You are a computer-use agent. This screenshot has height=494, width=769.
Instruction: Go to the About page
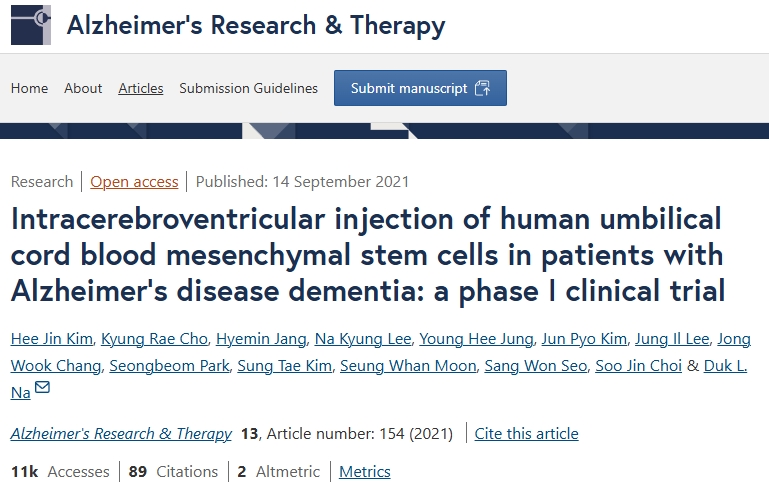click(x=83, y=88)
